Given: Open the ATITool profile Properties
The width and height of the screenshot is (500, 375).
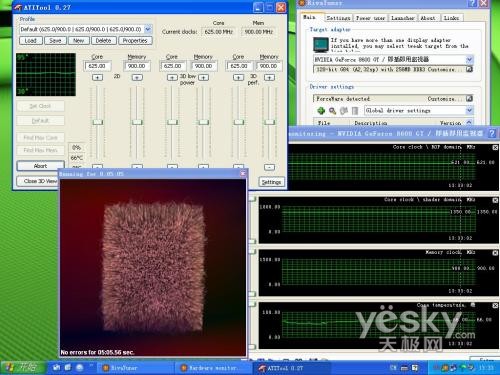Looking at the screenshot, I should coord(135,41).
